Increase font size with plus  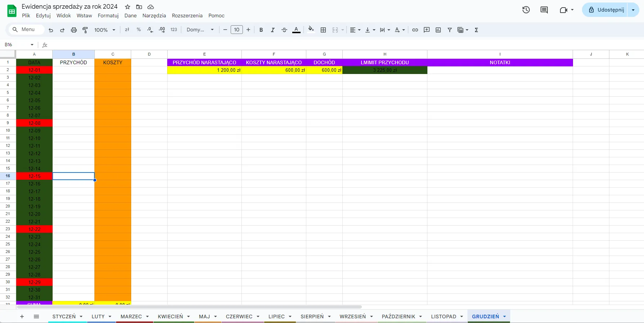[248, 30]
